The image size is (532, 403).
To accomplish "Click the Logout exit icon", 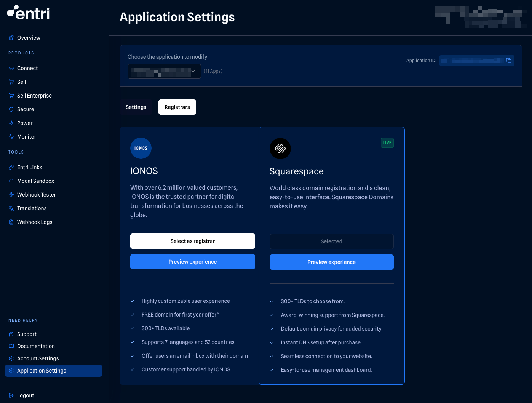I will click(11, 395).
